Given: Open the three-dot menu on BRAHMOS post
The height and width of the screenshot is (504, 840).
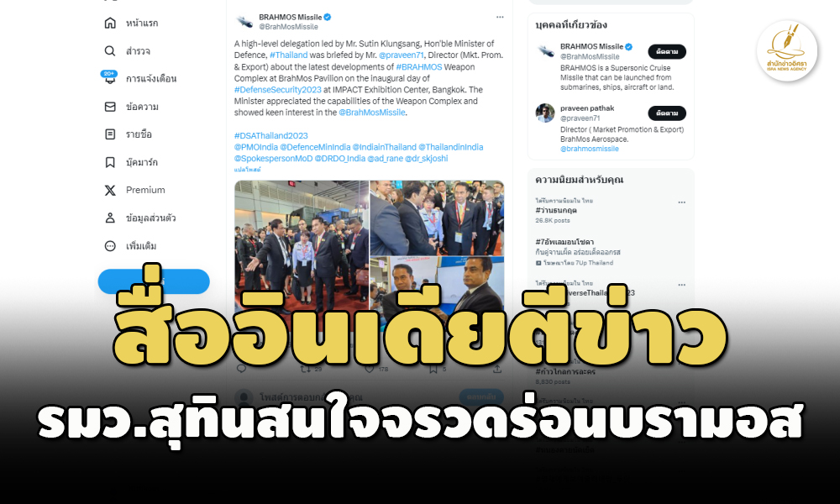Looking at the screenshot, I should [x=500, y=17].
